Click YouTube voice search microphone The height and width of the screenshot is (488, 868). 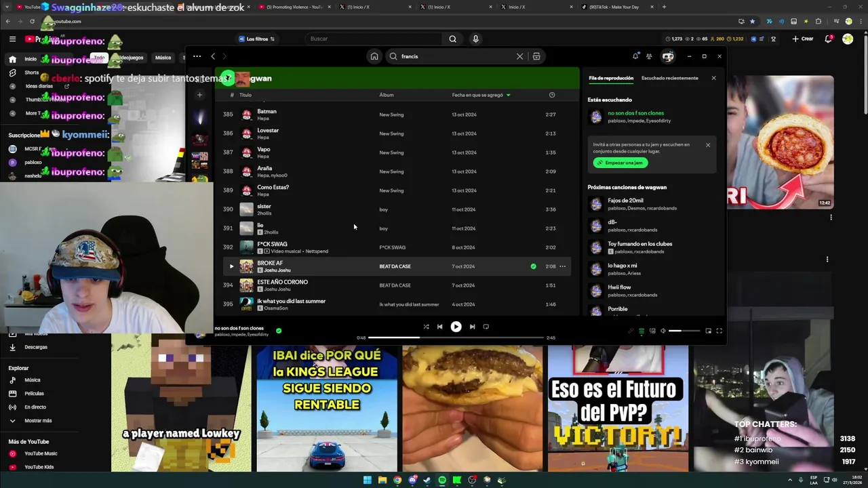point(475,39)
